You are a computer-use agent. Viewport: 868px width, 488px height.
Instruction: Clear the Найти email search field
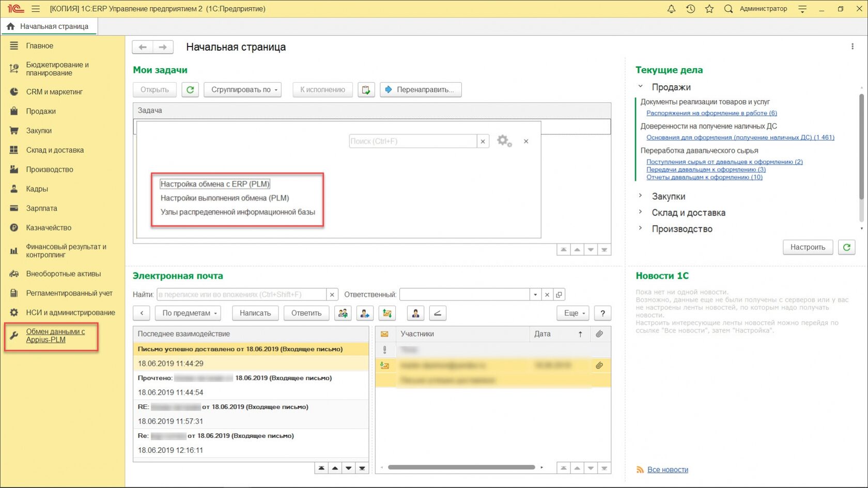click(x=332, y=295)
